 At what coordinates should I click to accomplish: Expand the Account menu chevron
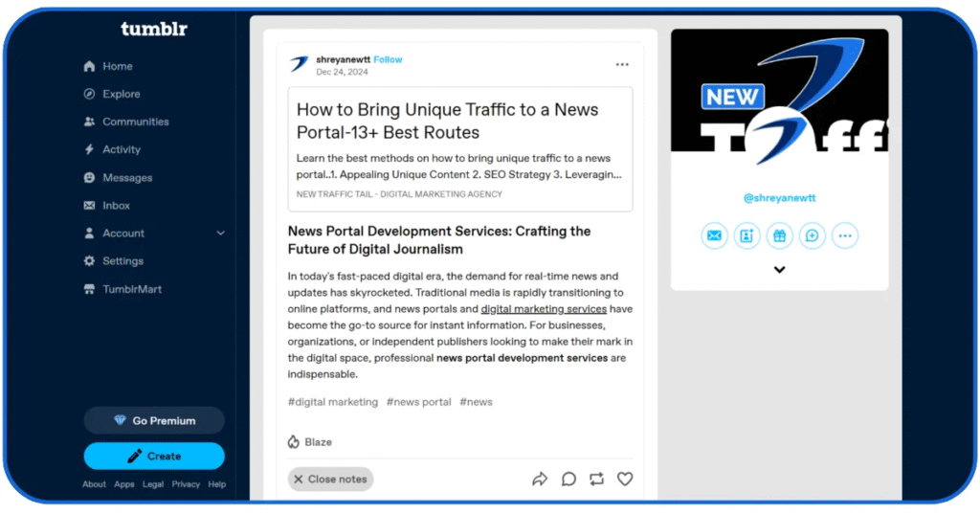(221, 234)
